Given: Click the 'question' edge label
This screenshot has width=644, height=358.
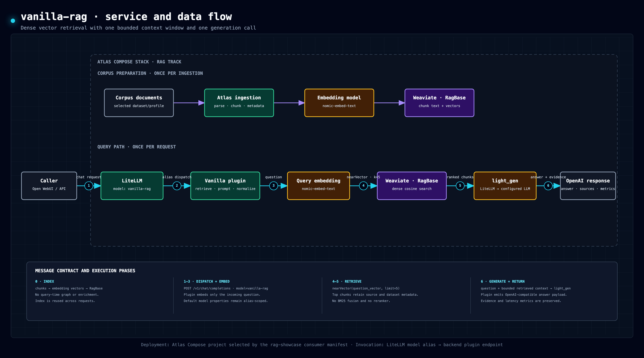Looking at the screenshot, I should pyautogui.click(x=274, y=177).
